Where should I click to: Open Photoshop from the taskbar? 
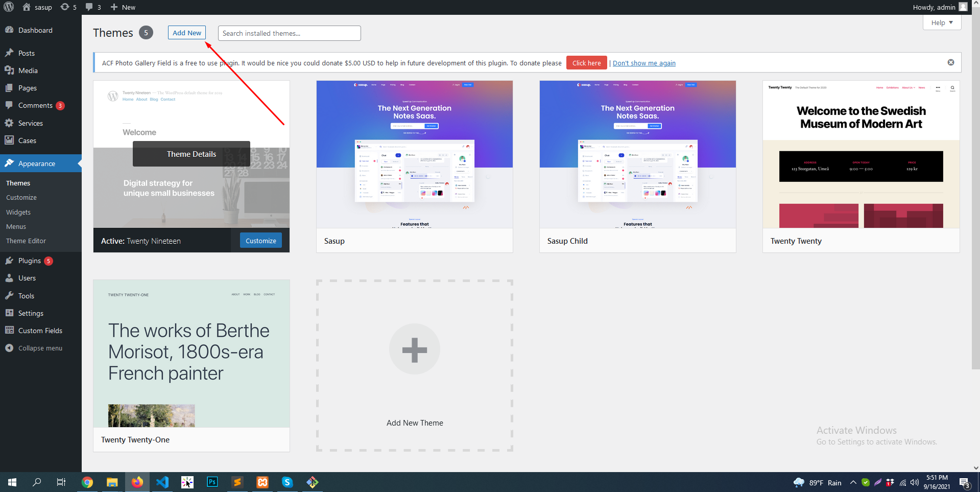212,482
